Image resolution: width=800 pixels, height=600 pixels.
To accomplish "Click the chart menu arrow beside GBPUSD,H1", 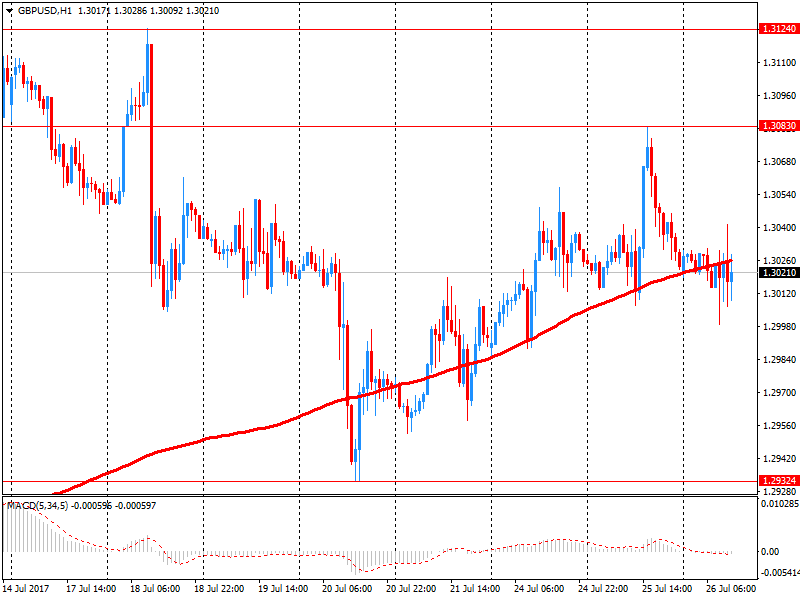I will (x=9, y=11).
